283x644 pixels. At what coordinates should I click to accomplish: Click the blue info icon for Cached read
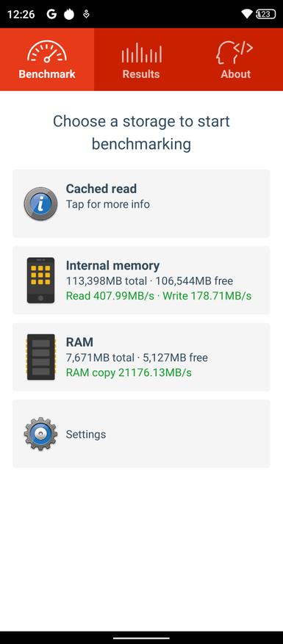coord(40,203)
